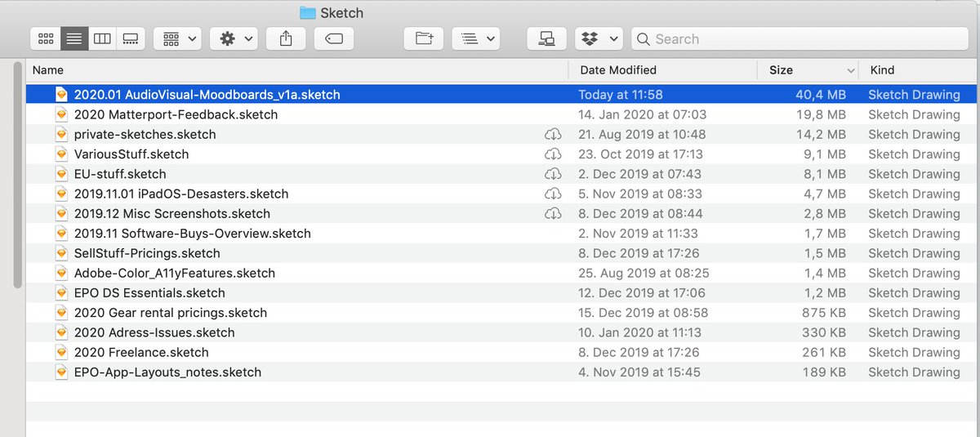Switch to gallery view

pos(130,38)
